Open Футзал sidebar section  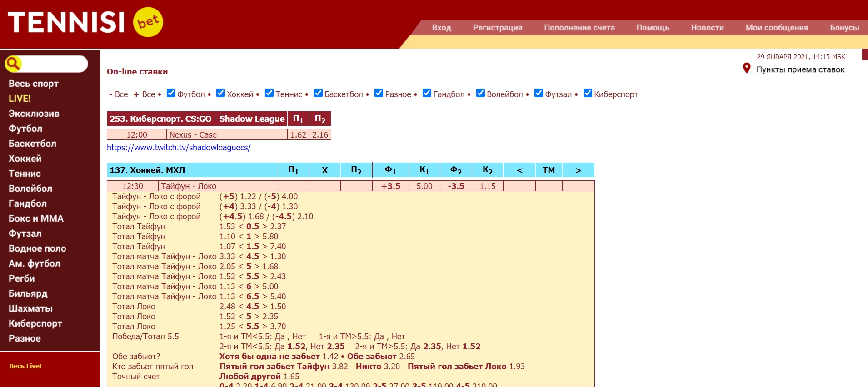click(25, 233)
